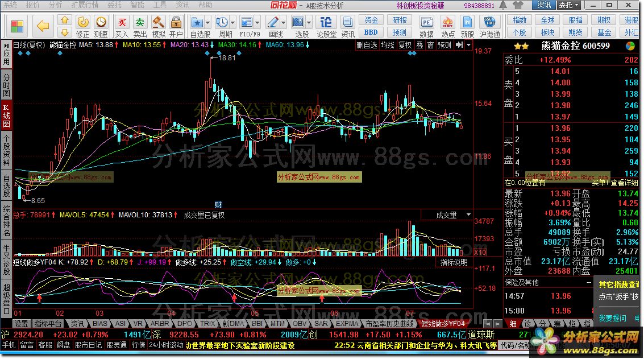644x359 pixels.
Task: Click 删自选 to remove from watchlist
Action: (x=367, y=45)
